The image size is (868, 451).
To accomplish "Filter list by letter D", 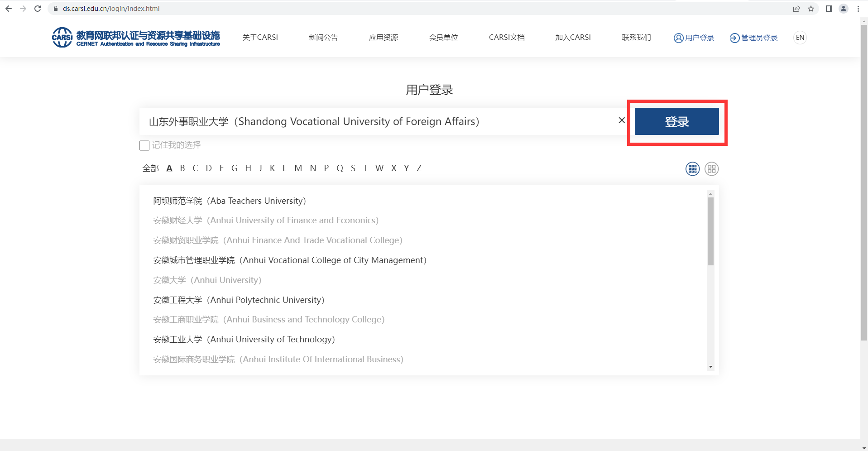I will pos(209,168).
